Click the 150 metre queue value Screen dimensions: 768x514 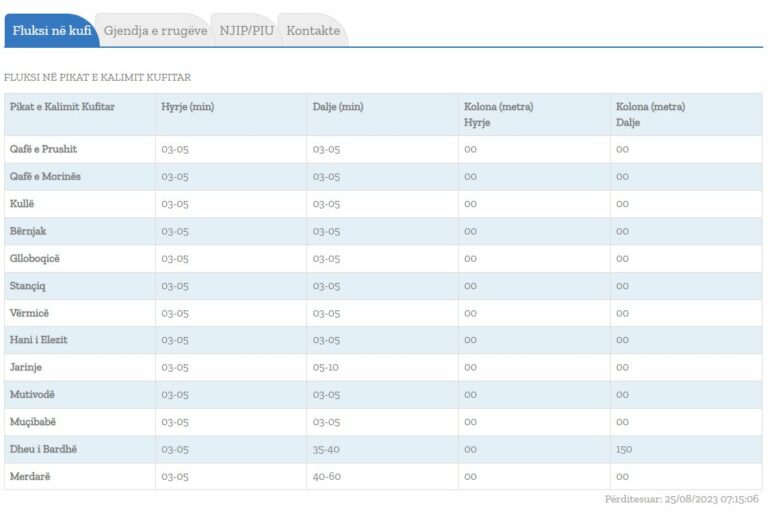[x=624, y=449]
